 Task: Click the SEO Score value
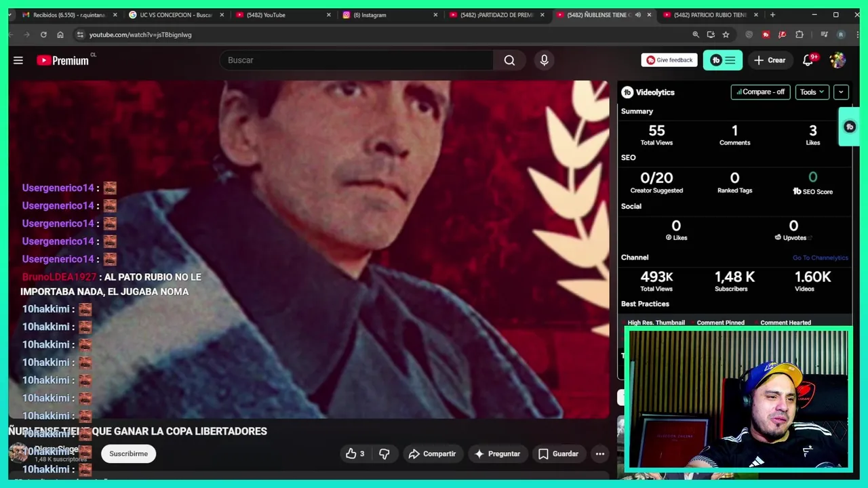click(812, 178)
